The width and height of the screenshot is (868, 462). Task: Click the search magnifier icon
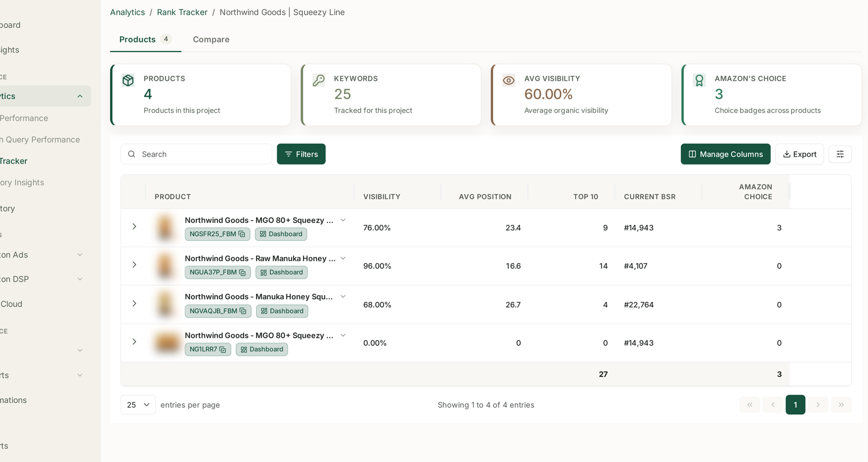pyautogui.click(x=131, y=154)
